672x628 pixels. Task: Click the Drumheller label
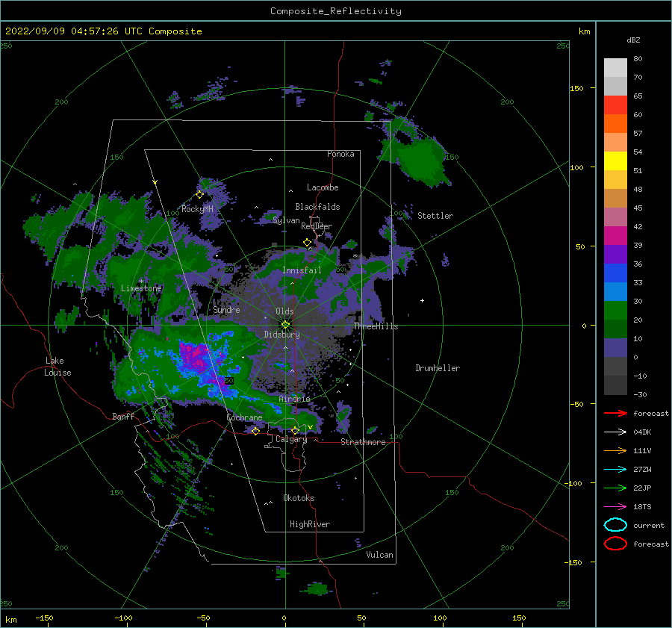[x=438, y=368]
